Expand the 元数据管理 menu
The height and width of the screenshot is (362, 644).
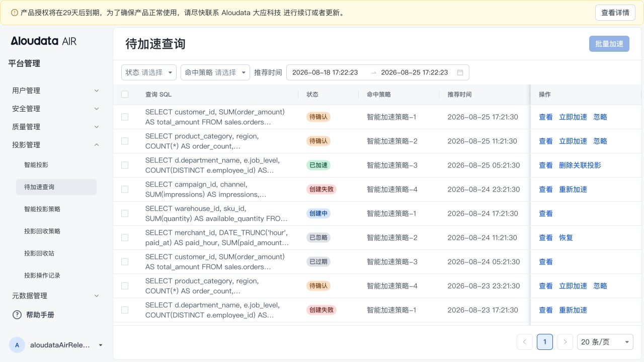[55, 296]
